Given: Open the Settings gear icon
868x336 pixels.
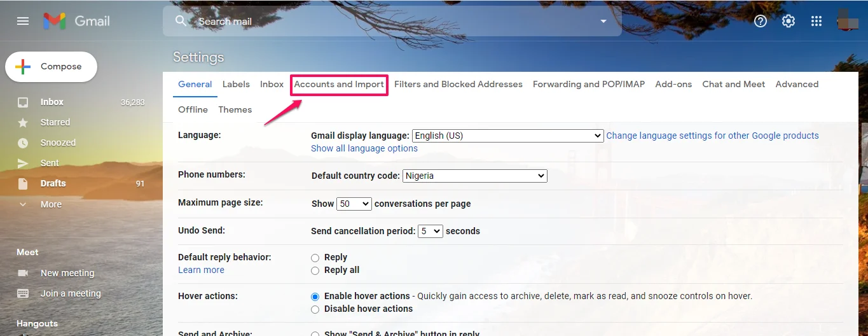Looking at the screenshot, I should coord(789,21).
